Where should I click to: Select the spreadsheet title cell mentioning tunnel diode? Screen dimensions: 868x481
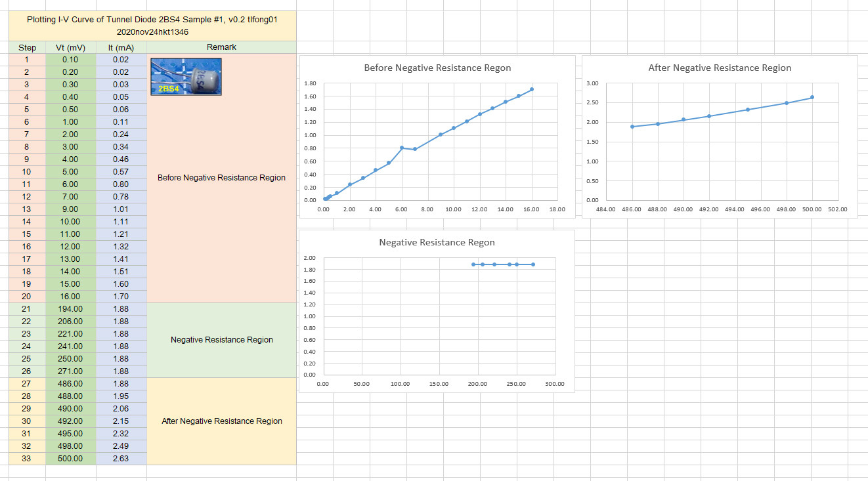click(x=151, y=26)
